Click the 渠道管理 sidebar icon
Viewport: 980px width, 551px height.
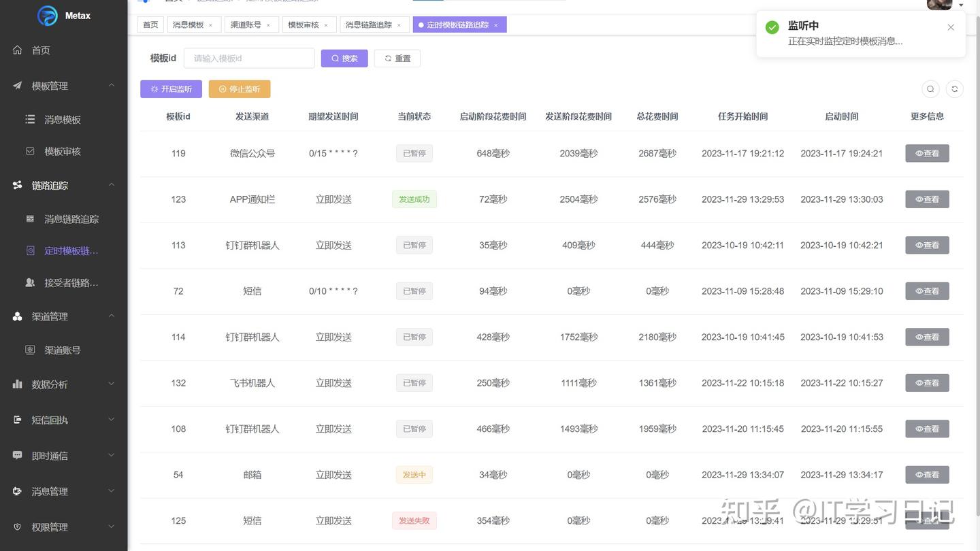coord(18,316)
